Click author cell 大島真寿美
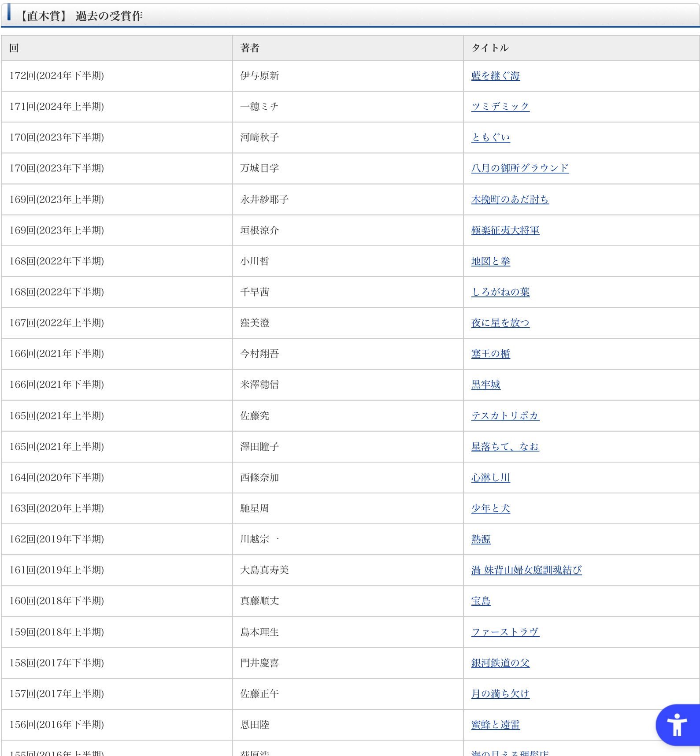The image size is (700, 756). (348, 570)
